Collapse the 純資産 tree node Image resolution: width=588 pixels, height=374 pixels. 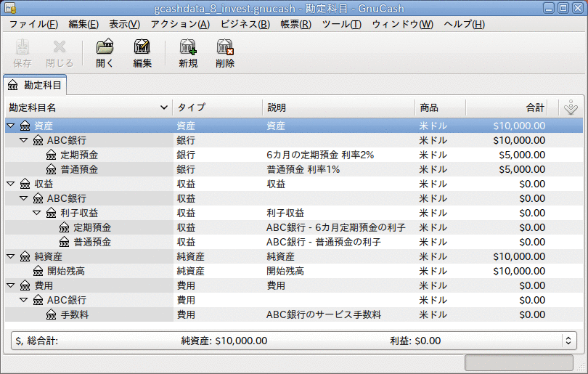pos(11,256)
